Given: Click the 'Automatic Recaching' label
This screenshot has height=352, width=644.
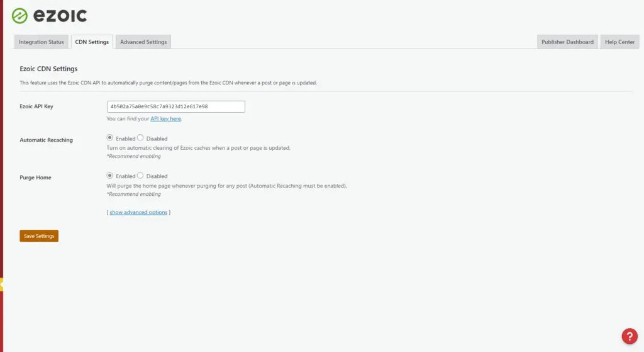Looking at the screenshot, I should pyautogui.click(x=46, y=140).
